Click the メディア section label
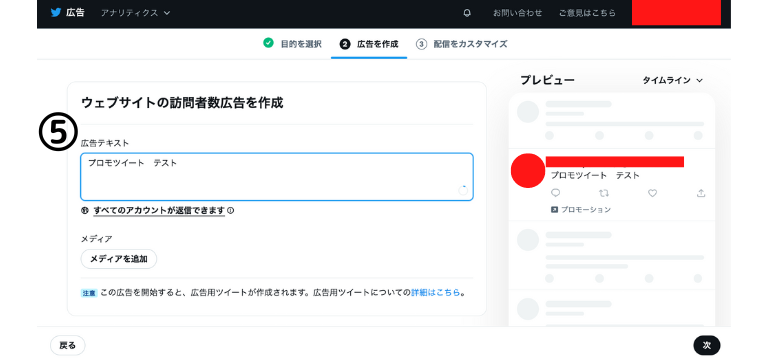This screenshot has width=768, height=363. pyautogui.click(x=96, y=239)
